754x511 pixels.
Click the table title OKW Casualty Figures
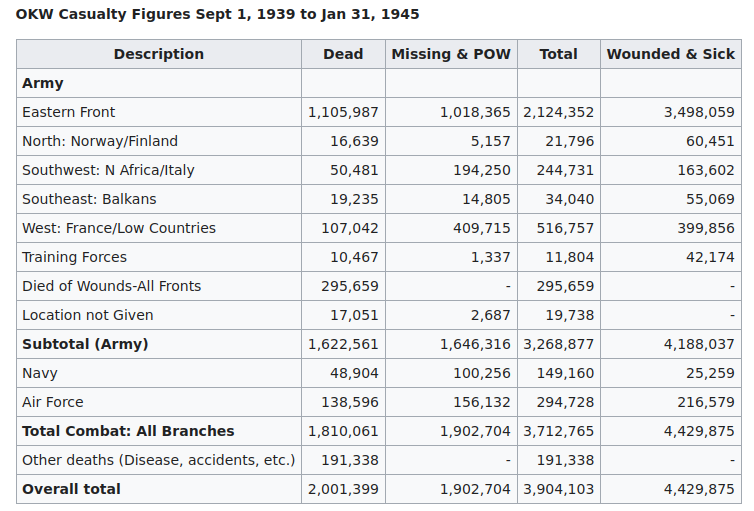(217, 14)
